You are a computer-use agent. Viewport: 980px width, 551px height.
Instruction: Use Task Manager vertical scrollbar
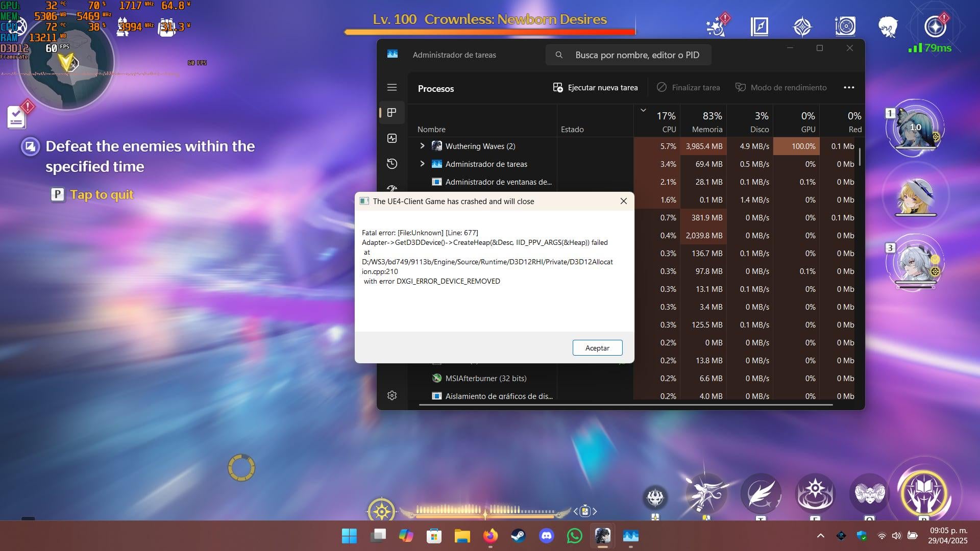point(860,157)
